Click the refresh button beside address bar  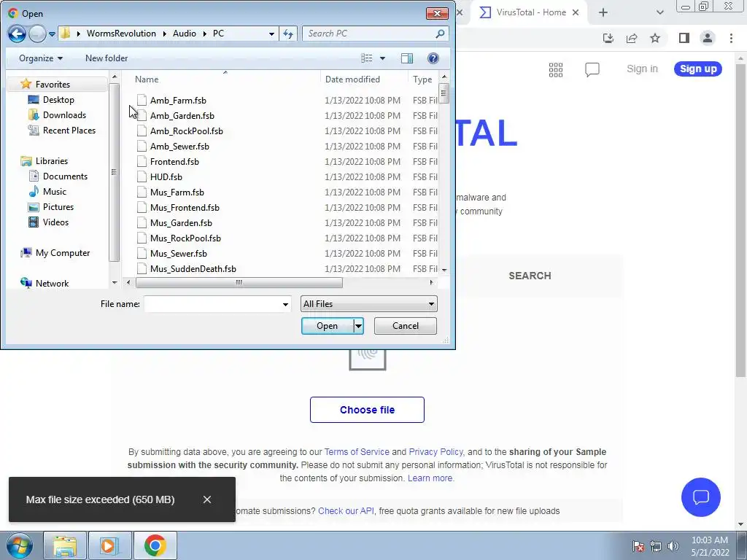pyautogui.click(x=288, y=34)
